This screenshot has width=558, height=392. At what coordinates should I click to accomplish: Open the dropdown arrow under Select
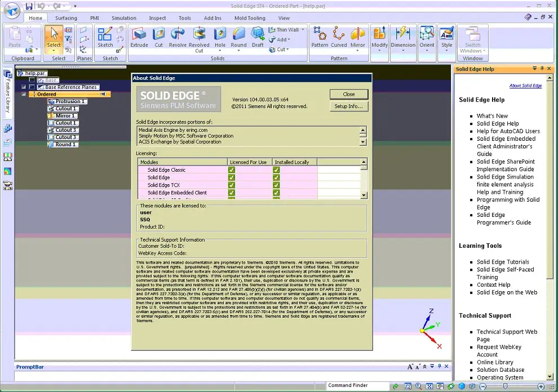click(54, 51)
